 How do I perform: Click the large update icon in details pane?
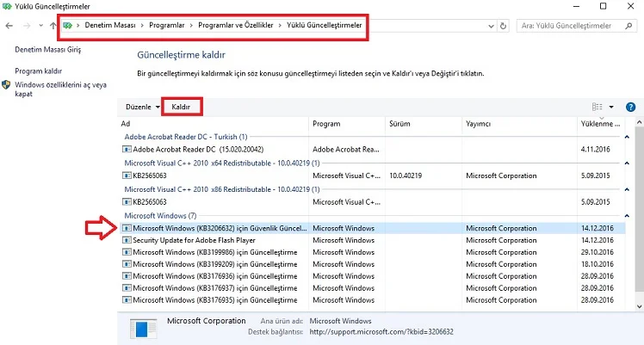pos(143,328)
